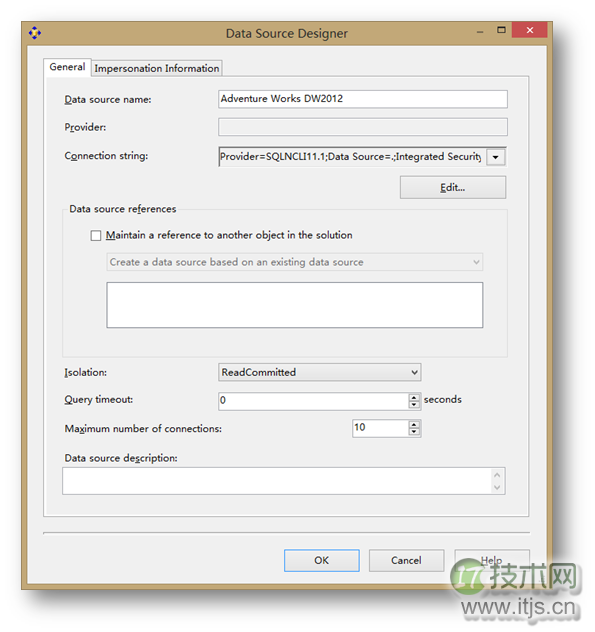Screen dimensions: 595x632
Task: Click the 'Connection string:' label
Action: (106, 156)
